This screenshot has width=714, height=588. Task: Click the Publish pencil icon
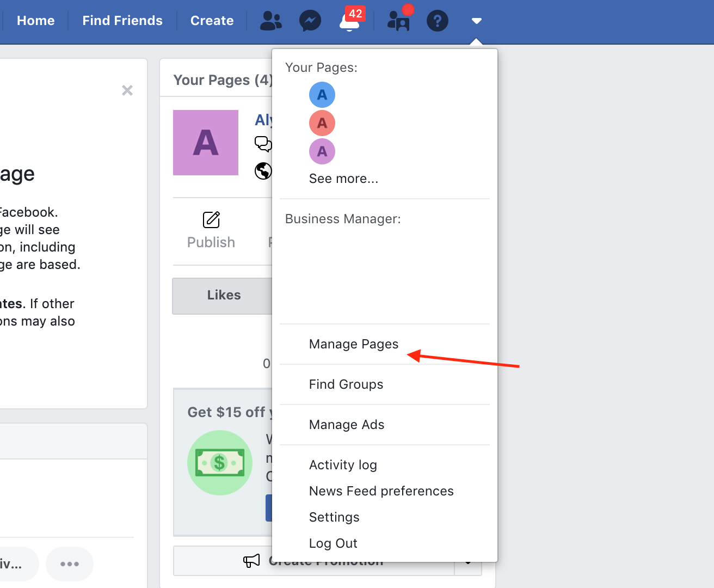211,220
